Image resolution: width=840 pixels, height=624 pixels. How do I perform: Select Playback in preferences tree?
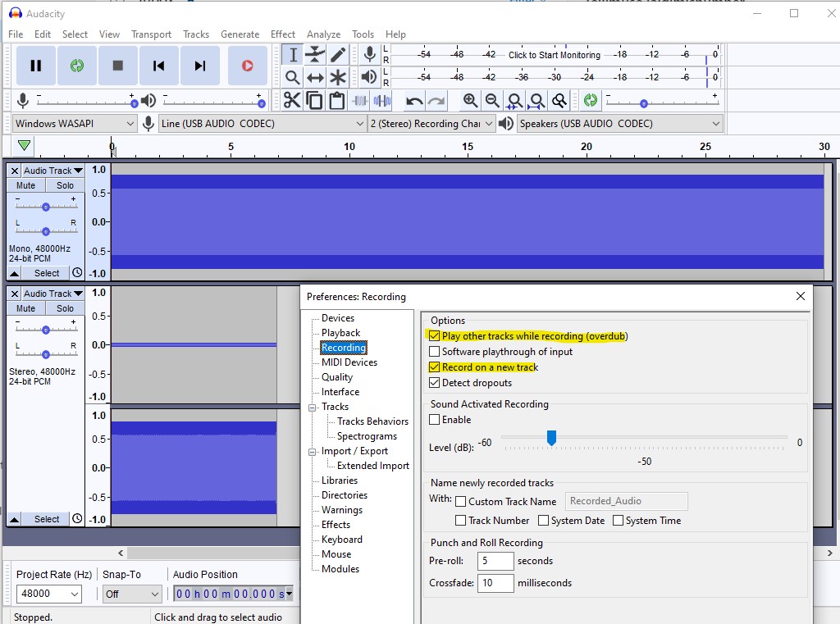coord(340,333)
